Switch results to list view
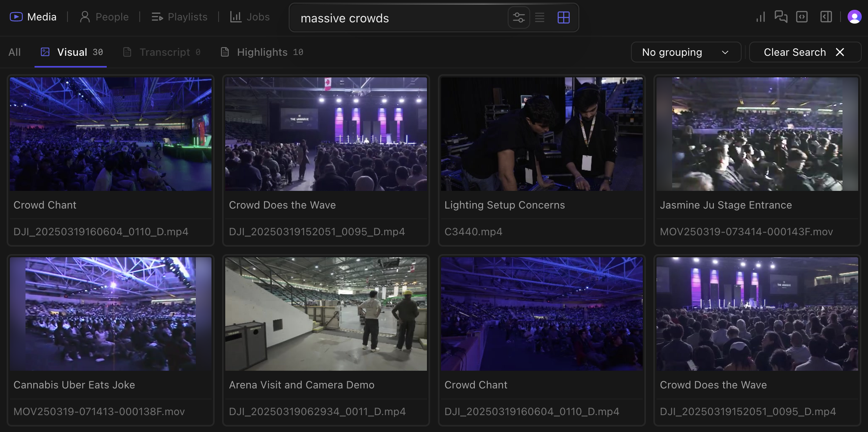Viewport: 868px width, 432px height. (x=540, y=18)
